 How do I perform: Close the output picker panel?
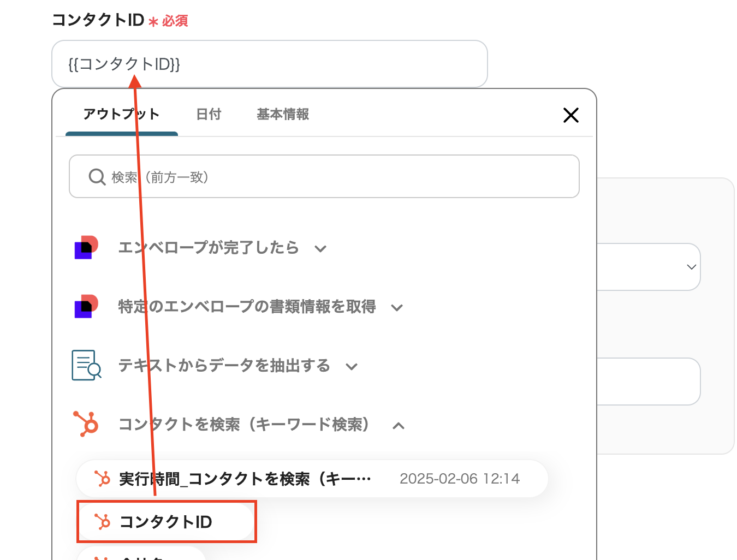570,115
